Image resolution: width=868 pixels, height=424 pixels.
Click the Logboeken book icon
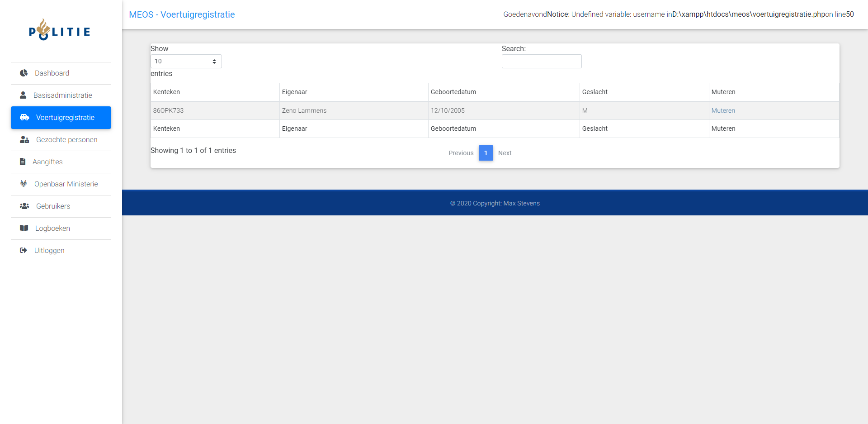point(24,228)
